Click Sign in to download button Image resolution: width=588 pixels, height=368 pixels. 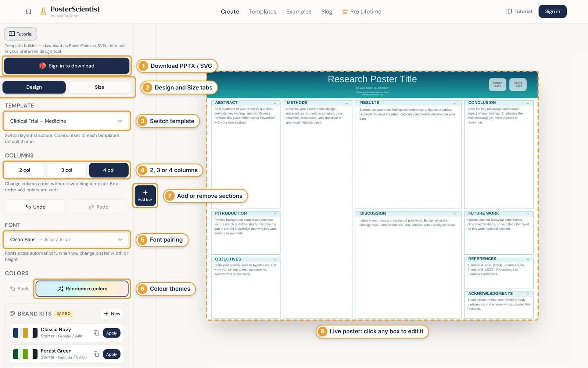pos(67,66)
